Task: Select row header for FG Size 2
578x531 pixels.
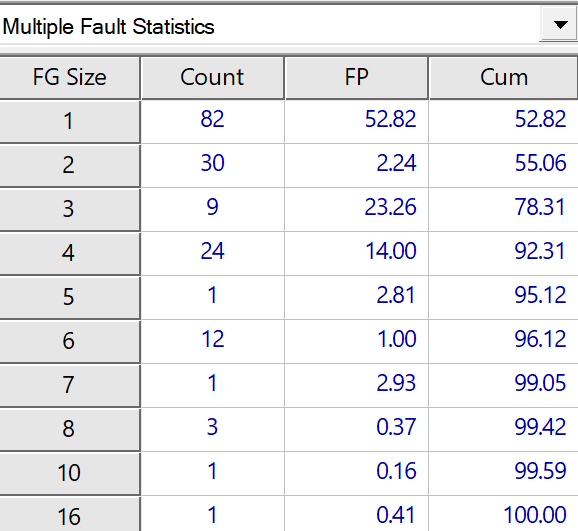Action: coord(69,165)
